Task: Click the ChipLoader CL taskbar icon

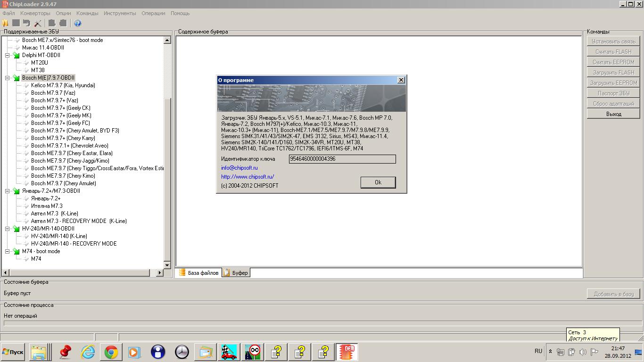Action: tap(347, 352)
